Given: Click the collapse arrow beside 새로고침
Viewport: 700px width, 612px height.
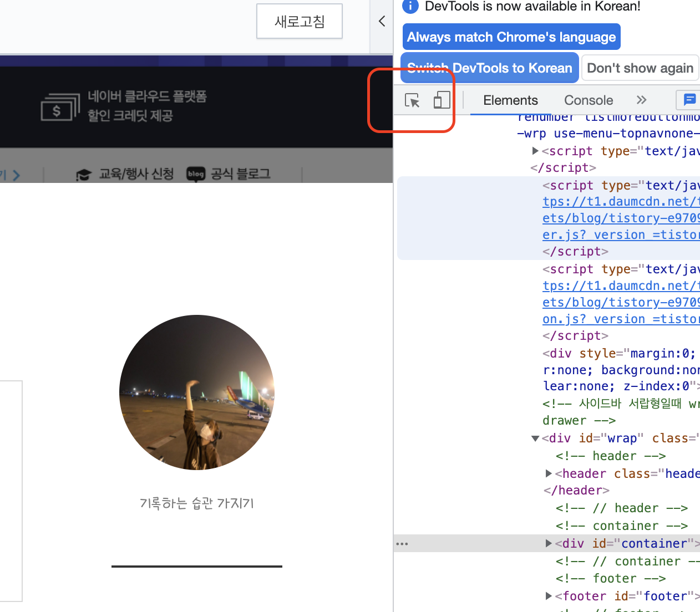Looking at the screenshot, I should click(382, 21).
